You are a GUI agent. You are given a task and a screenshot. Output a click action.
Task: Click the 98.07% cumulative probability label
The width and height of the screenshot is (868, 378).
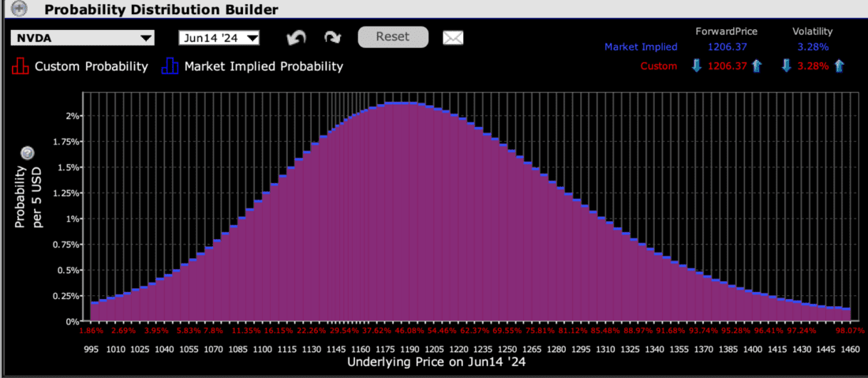(851, 331)
